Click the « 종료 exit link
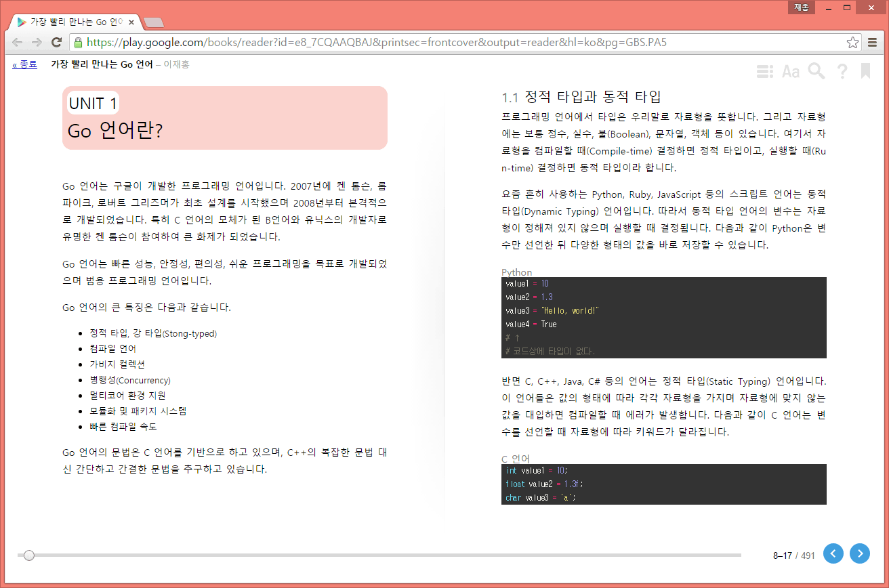The width and height of the screenshot is (889, 588). 24,65
